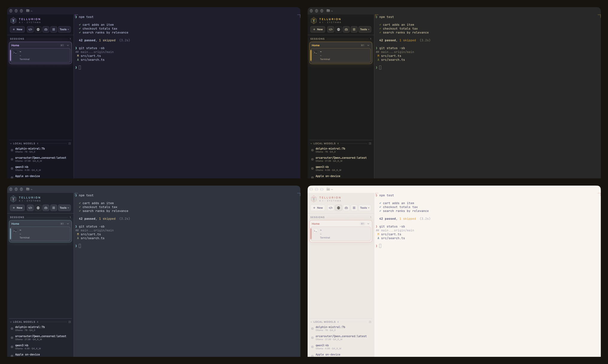Select the Terminal session card in the light-theme window
This screenshot has height=364, width=608.
point(341,234)
